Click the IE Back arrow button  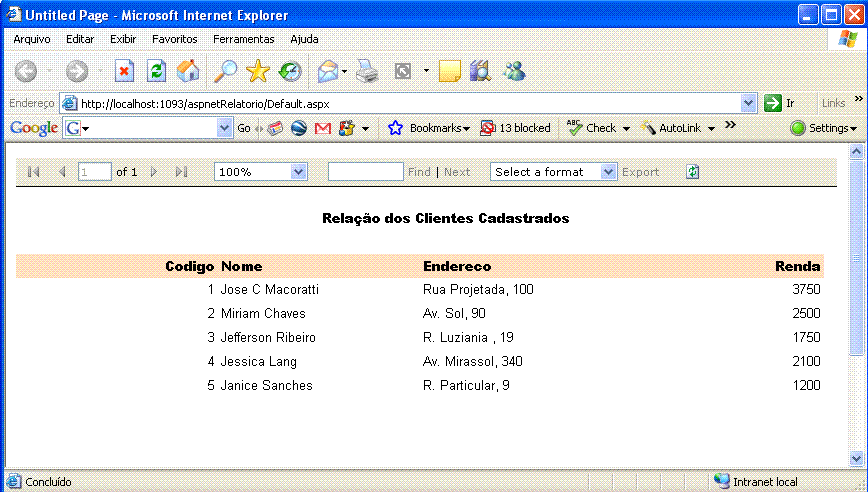(26, 71)
